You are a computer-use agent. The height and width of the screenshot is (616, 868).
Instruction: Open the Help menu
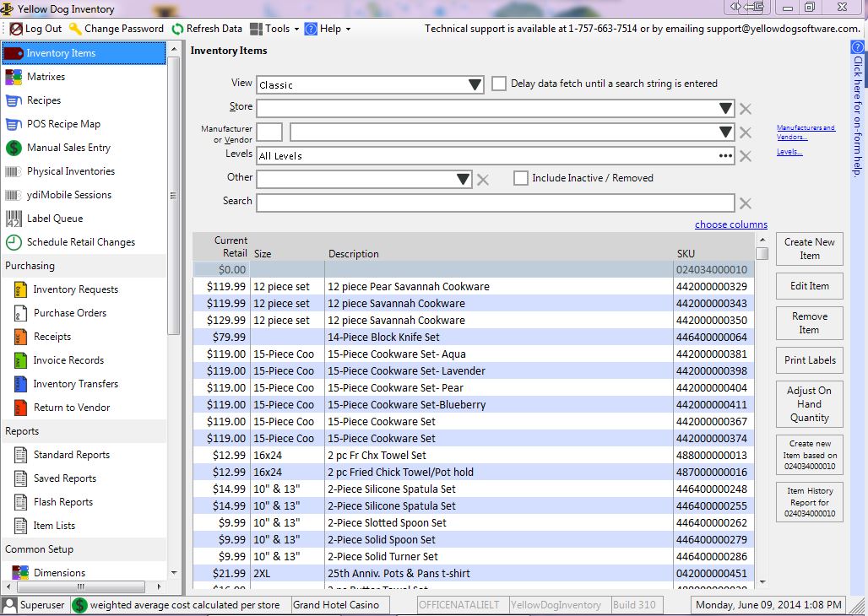pos(328,29)
